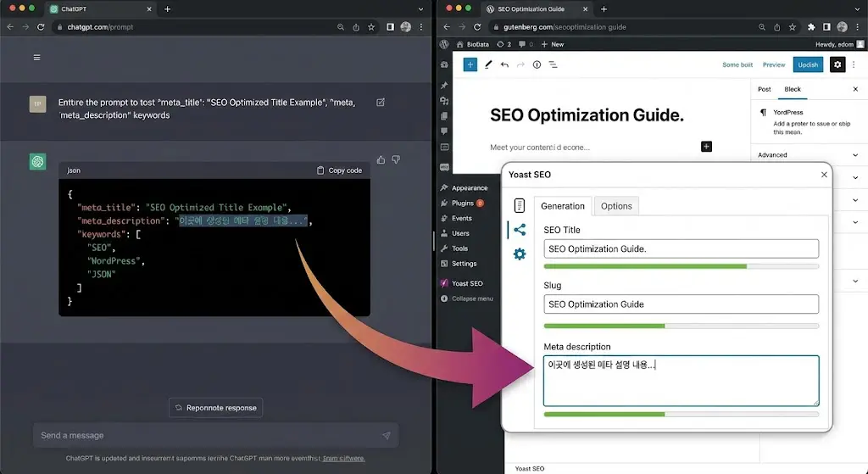Click the bookmark star in ChatGPT window
868x474 pixels.
[371, 27]
